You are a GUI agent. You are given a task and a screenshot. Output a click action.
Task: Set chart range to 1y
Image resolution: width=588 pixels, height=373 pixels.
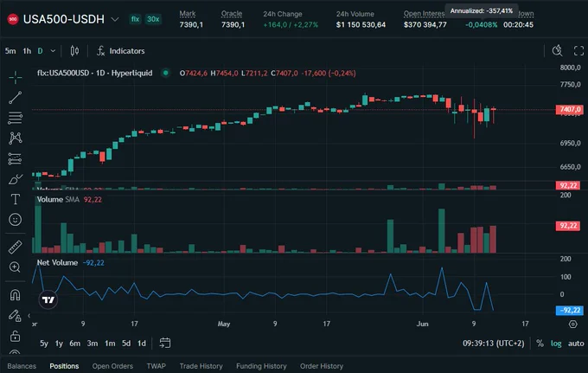pos(59,344)
